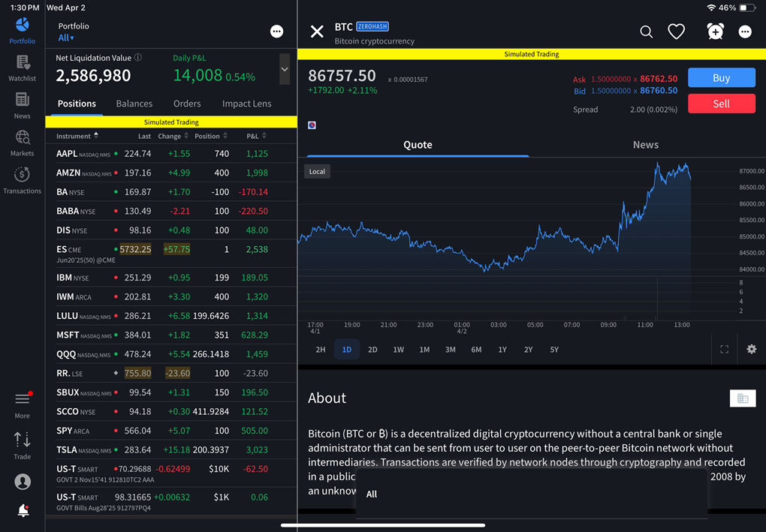766x532 pixels.
Task: Set a price alert with alarm clock icon
Action: (x=715, y=32)
